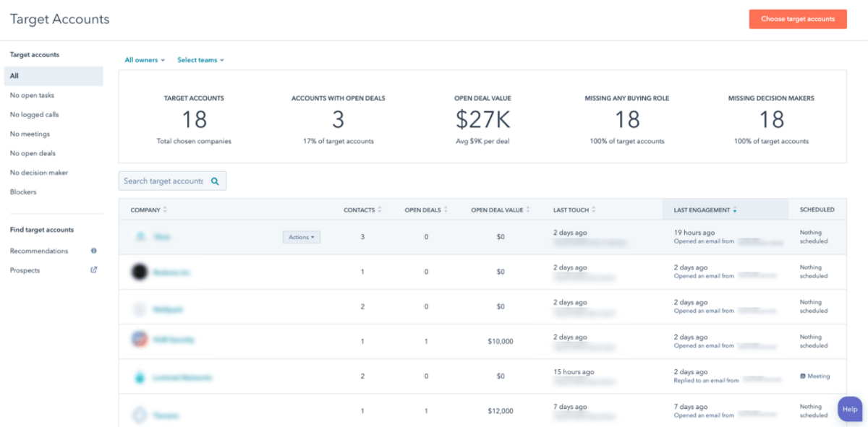Select the No open tasks filter

click(x=33, y=95)
